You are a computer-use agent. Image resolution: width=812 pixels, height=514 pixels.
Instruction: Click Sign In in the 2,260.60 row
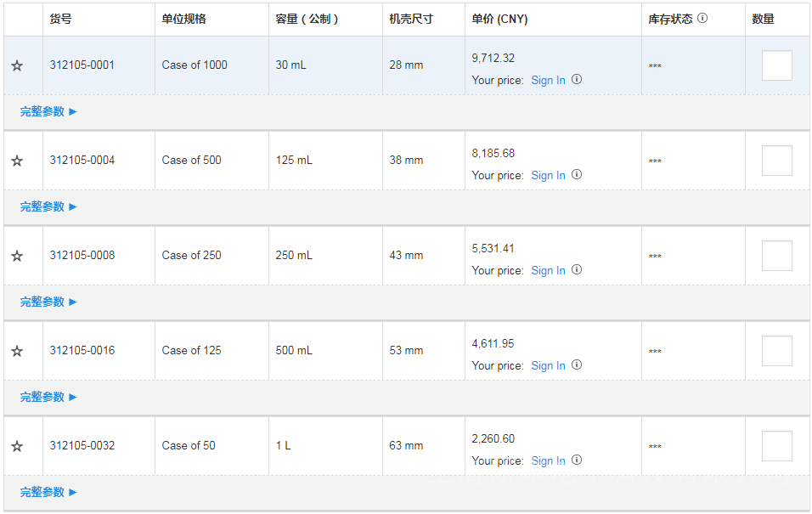[x=548, y=460]
